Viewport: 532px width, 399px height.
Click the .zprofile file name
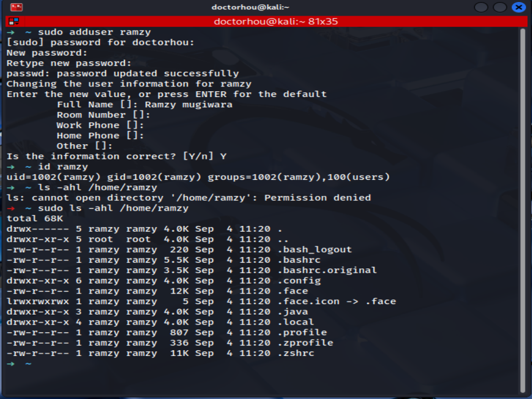[x=305, y=343]
